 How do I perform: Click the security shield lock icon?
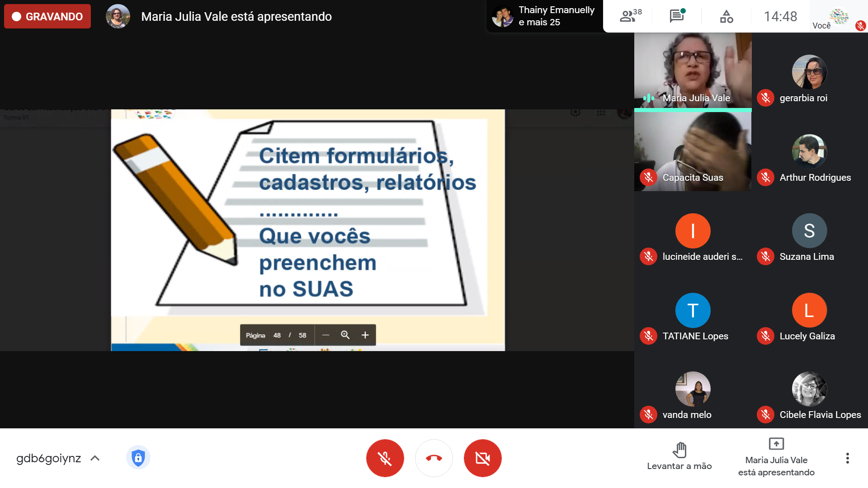(x=138, y=458)
